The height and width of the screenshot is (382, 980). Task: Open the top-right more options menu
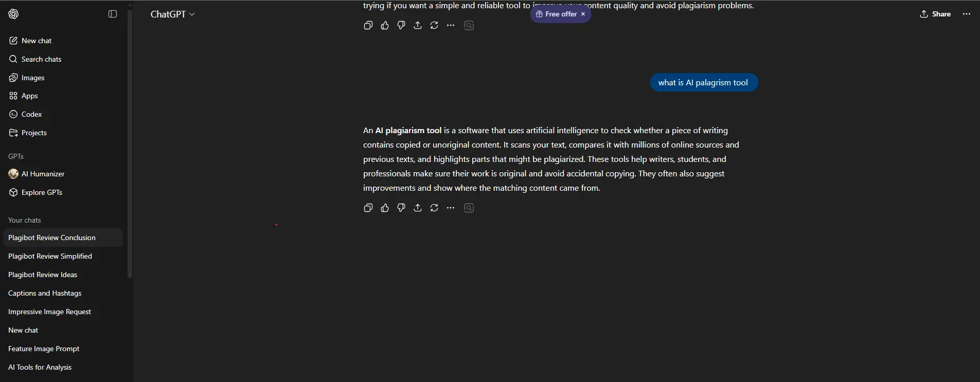(x=967, y=14)
